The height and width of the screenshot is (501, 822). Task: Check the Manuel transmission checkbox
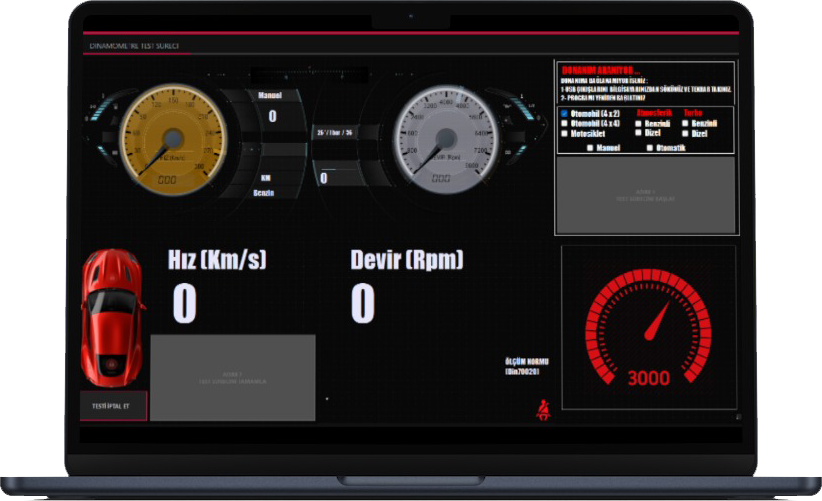point(590,147)
